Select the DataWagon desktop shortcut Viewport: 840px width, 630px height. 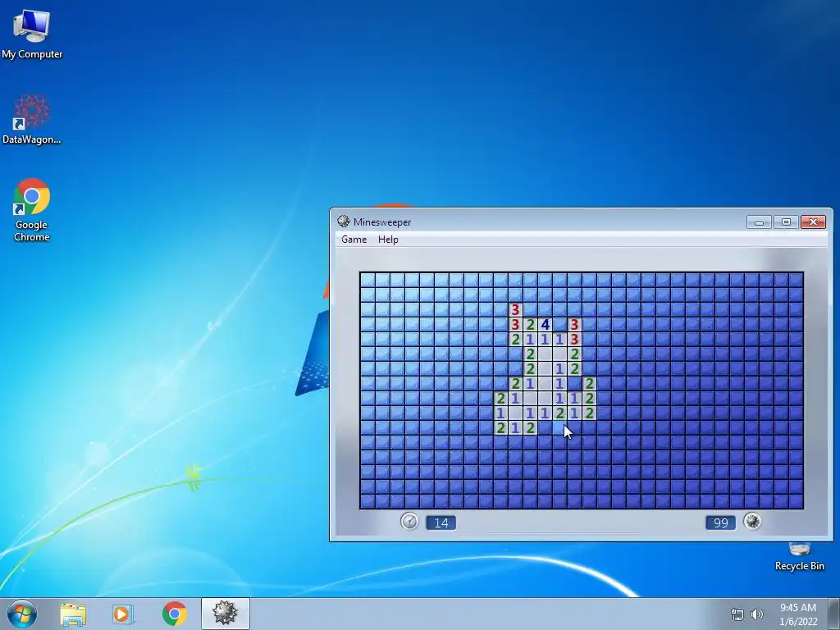[32, 119]
